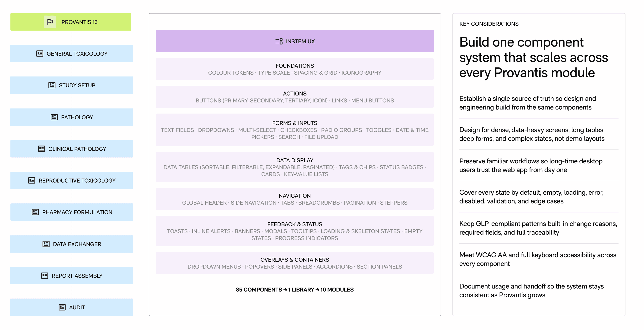This screenshot has height=330, width=644.
Task: Click the toasts and inline alerts list
Action: coord(295,235)
